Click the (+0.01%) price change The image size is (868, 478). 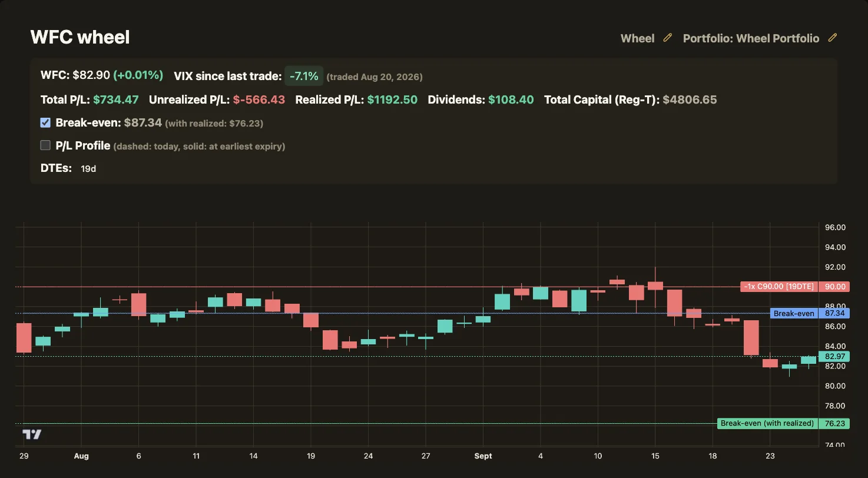click(x=138, y=75)
